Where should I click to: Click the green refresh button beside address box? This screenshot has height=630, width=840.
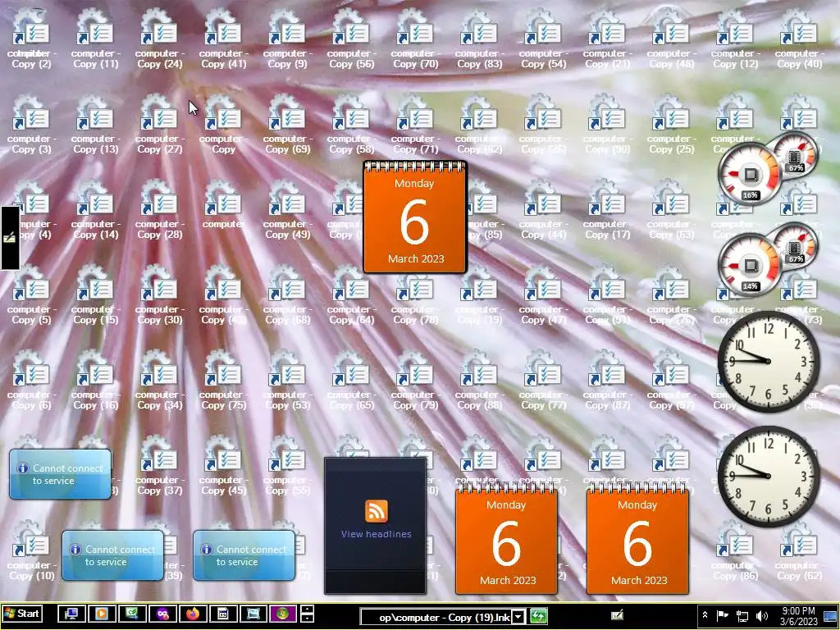click(x=538, y=617)
